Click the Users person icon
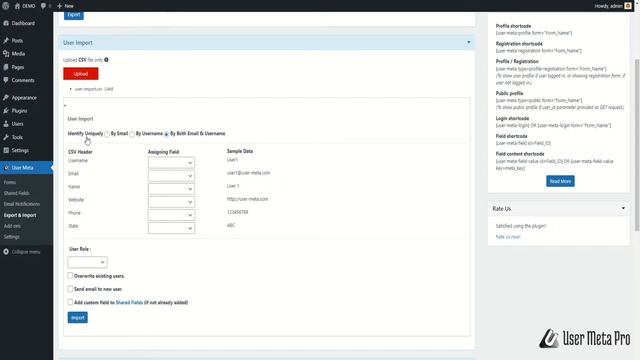Screen dimensions: 640x360 click(x=6, y=124)
